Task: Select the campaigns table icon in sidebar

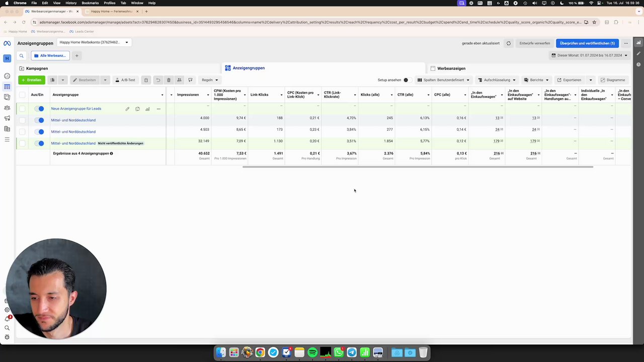Action: pos(7,87)
